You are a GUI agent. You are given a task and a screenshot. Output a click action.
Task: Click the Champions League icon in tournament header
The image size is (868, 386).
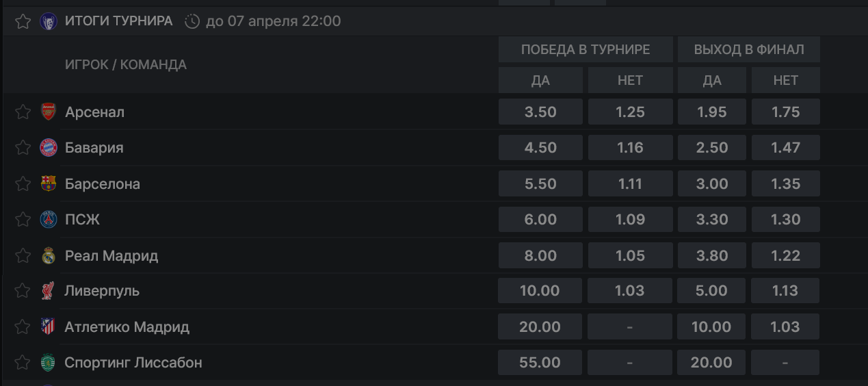48,21
